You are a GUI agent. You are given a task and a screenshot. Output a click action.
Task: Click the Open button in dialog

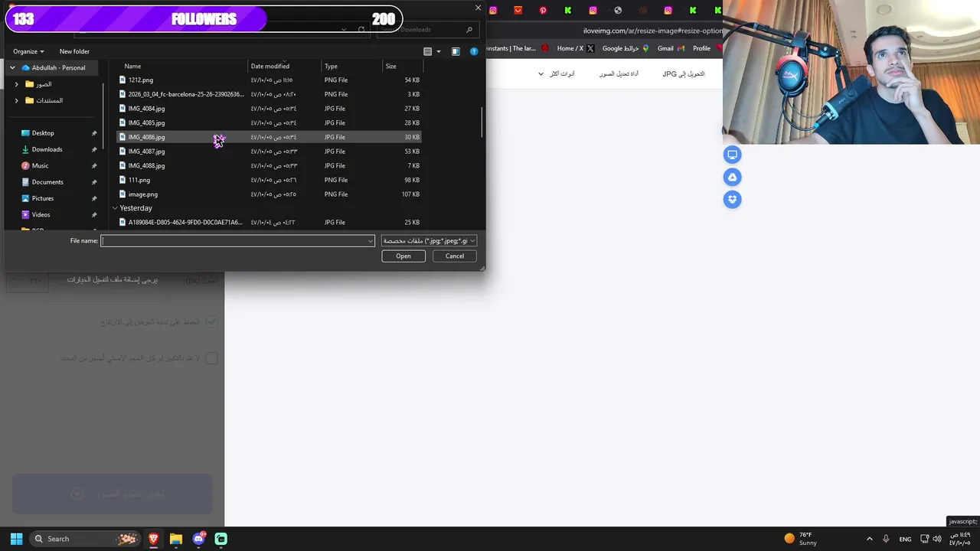tap(403, 256)
